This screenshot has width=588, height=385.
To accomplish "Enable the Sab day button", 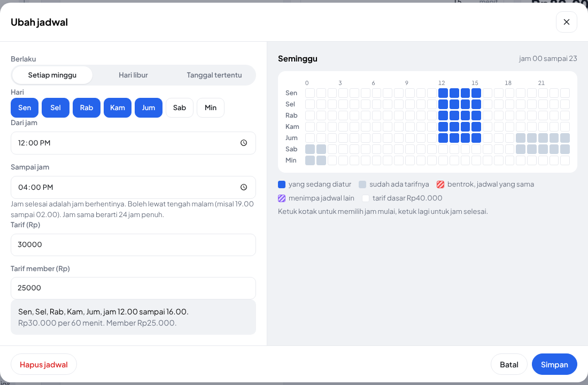I will click(x=180, y=107).
